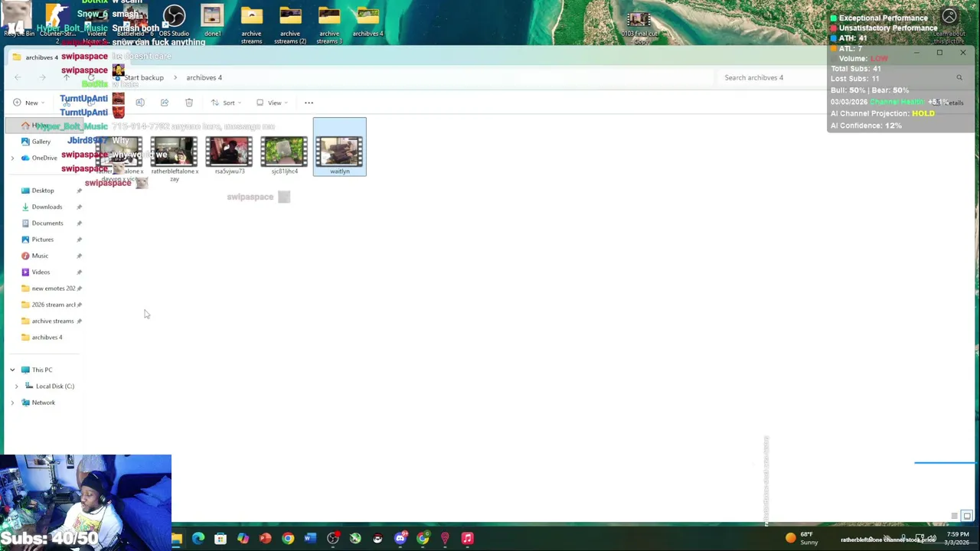Select the 'waitlyn' video thumbnail
This screenshot has width=980, height=551.
pyautogui.click(x=340, y=147)
